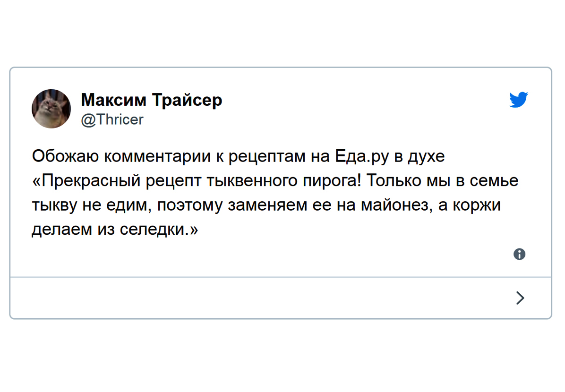Screen dimensions: 565x392
Task: Open the tweet info circle icon
Action: tap(519, 255)
